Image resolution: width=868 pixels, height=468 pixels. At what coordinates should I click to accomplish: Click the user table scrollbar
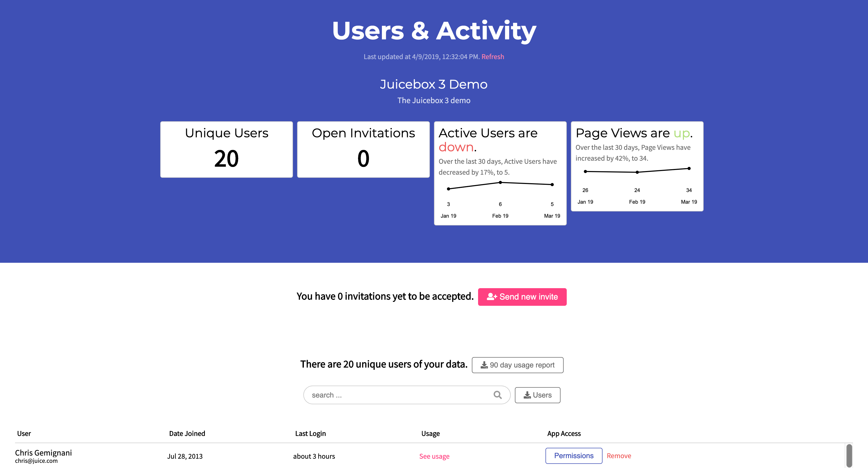click(x=849, y=456)
